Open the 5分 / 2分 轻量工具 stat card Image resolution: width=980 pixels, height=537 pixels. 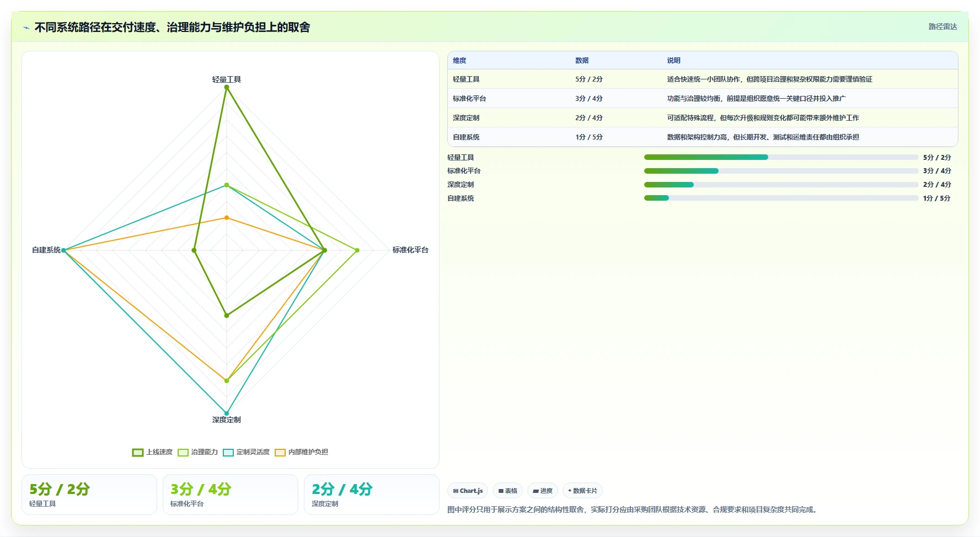(x=89, y=495)
